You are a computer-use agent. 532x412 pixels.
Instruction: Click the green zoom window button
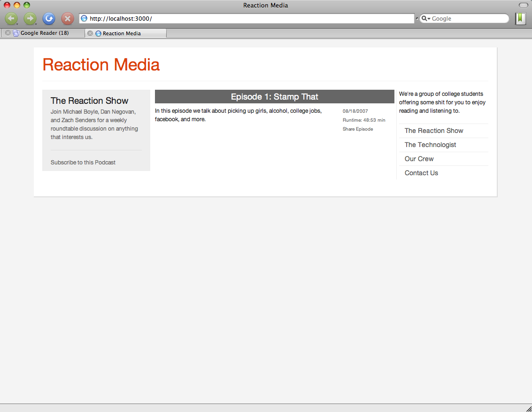27,5
